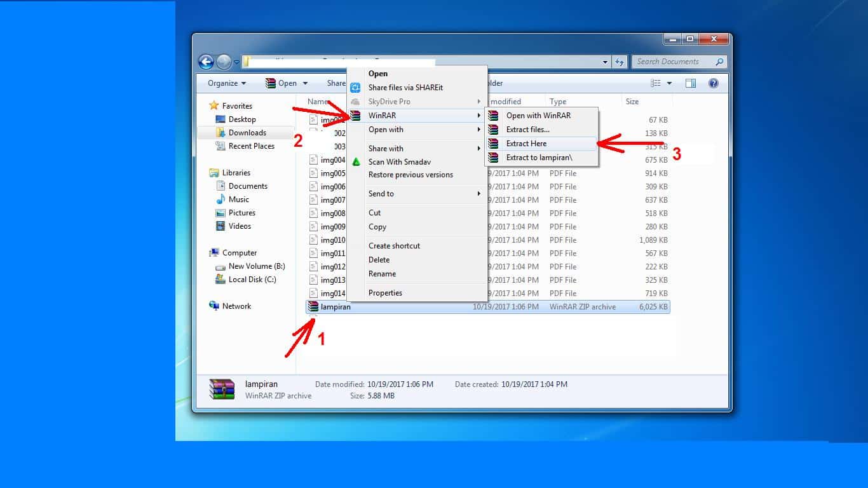Click the Favorites star icon
Viewport: 868px width, 488px height.
(214, 106)
